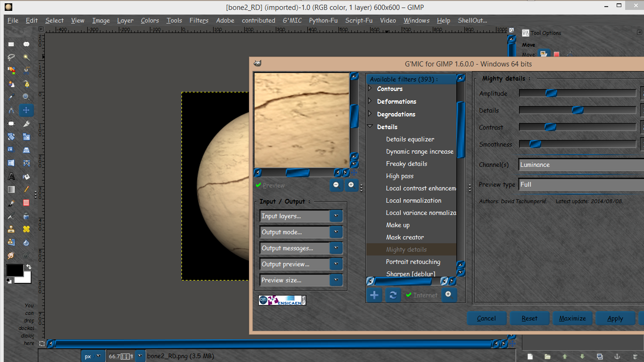Open the Windows menu
644x362 pixels.
coord(416,20)
